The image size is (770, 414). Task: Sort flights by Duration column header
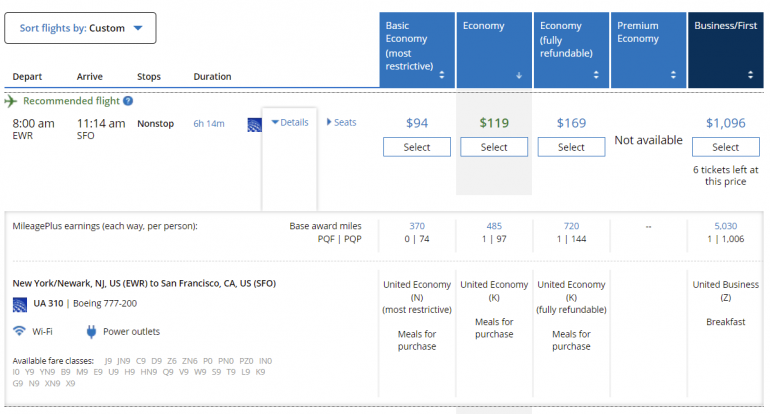tap(212, 77)
